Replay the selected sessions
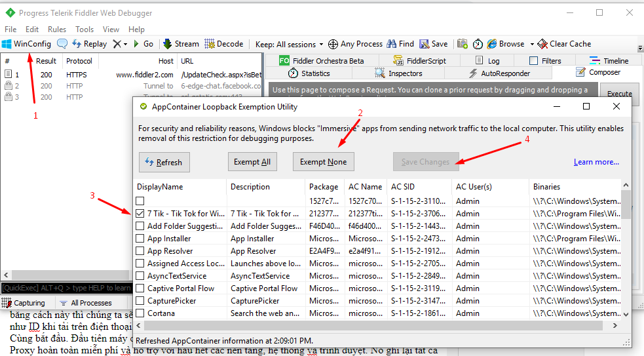 coord(90,44)
